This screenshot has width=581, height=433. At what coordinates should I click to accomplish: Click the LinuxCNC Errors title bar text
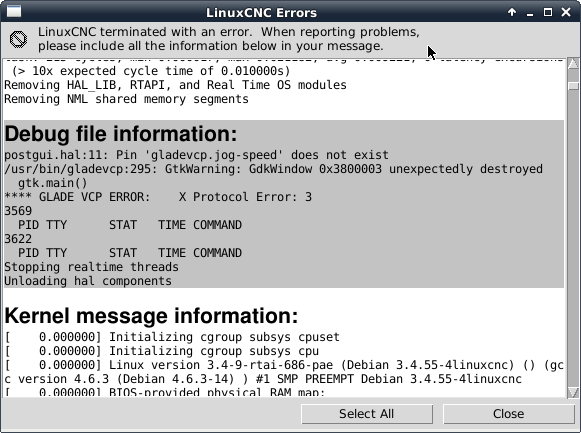point(261,13)
